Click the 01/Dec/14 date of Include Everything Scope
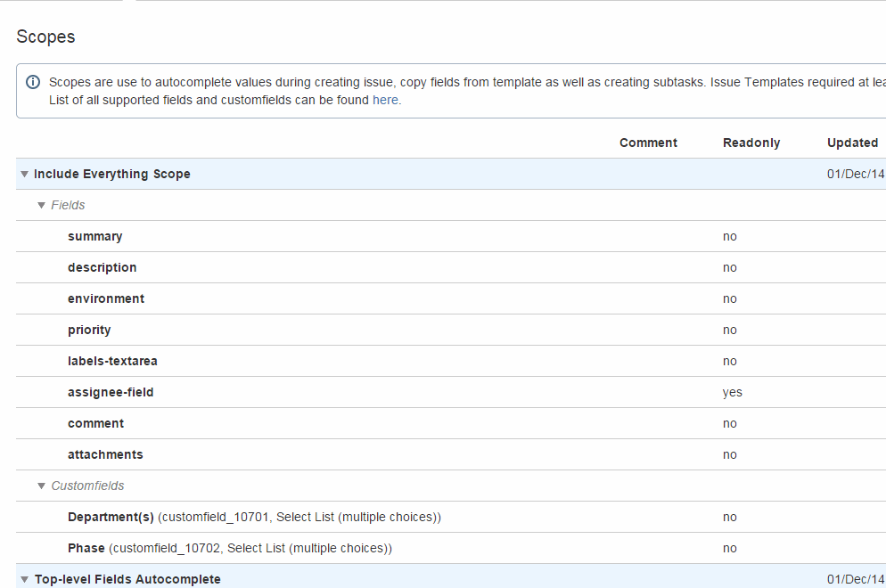Image resolution: width=886 pixels, height=588 pixels. click(856, 174)
